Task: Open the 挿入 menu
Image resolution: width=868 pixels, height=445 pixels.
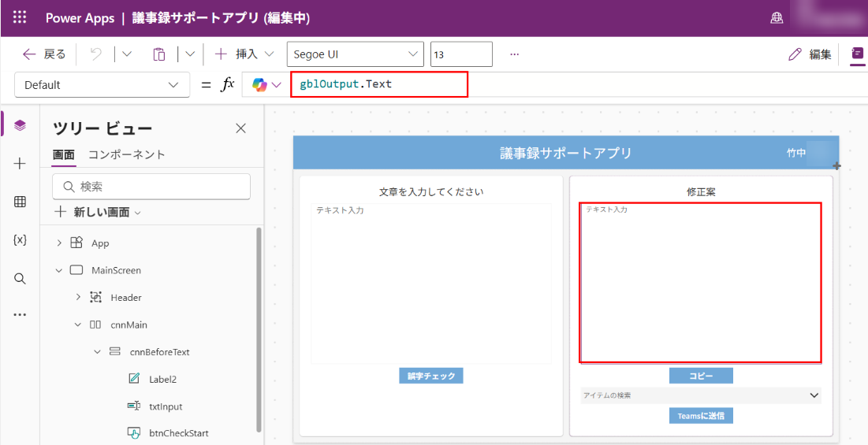Action: 245,54
